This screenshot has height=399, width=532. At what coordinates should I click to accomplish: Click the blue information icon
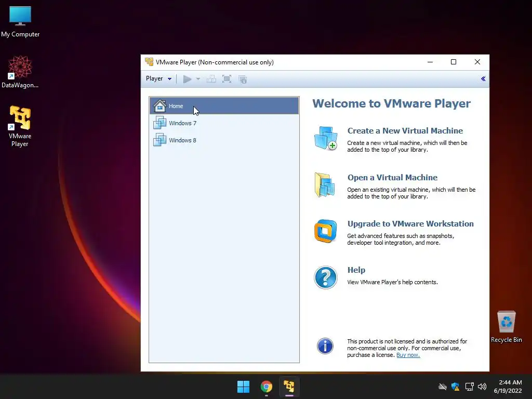tap(325, 346)
